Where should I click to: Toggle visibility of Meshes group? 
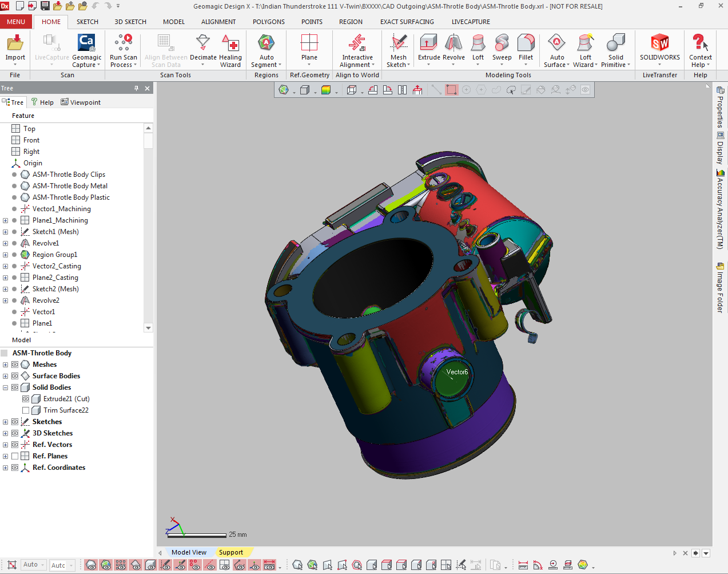click(15, 365)
